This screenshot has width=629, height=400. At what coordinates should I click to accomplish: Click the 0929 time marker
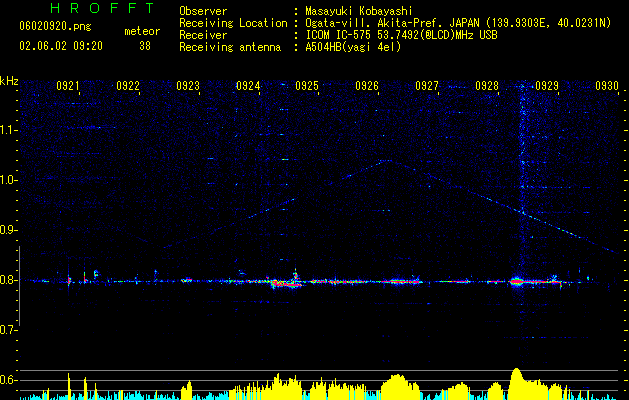547,86
